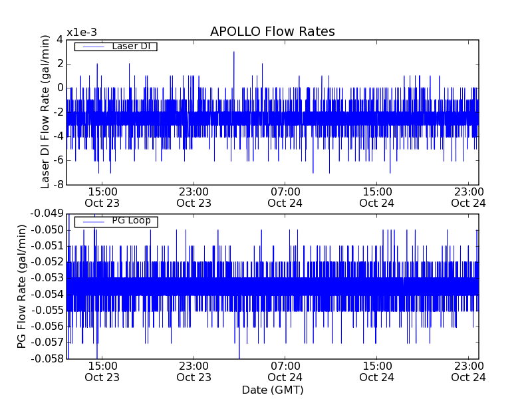Click y-tick "-0.052" on PG Loop plot

click(x=47, y=262)
